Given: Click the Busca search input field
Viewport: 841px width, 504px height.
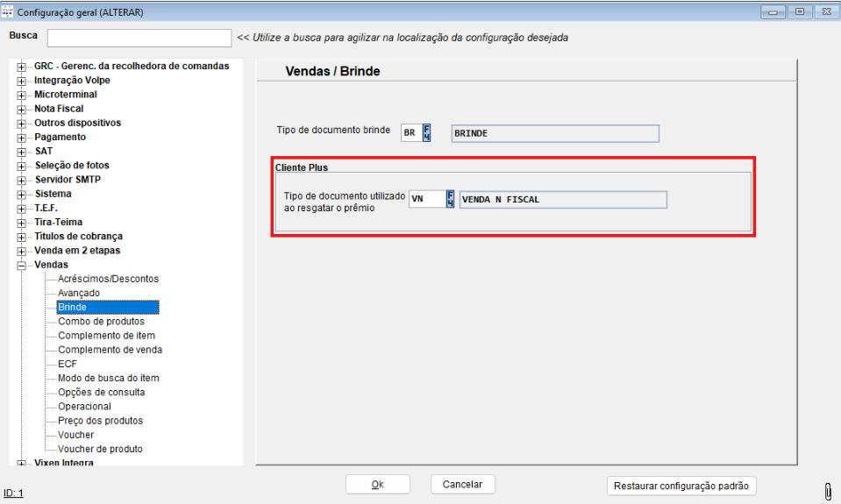Looking at the screenshot, I should click(139, 38).
